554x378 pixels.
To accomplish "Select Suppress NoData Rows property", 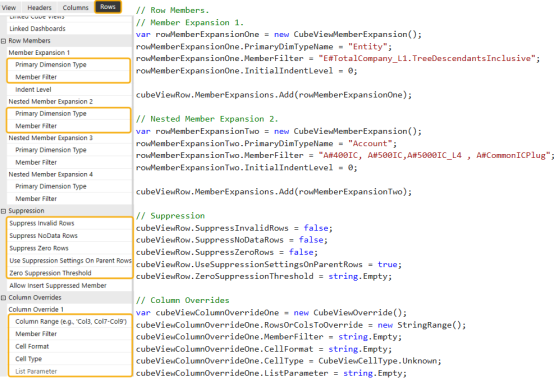I will coord(69,236).
